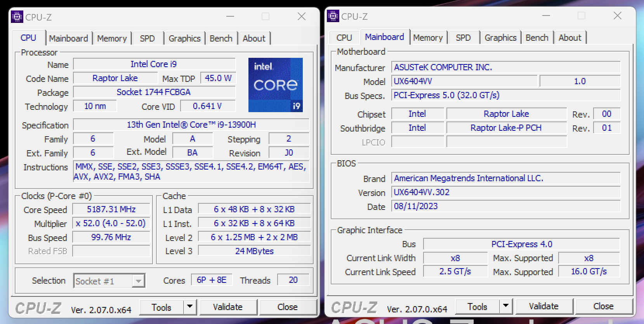Click L1 Data cache value
The width and height of the screenshot is (644, 324).
254,209
